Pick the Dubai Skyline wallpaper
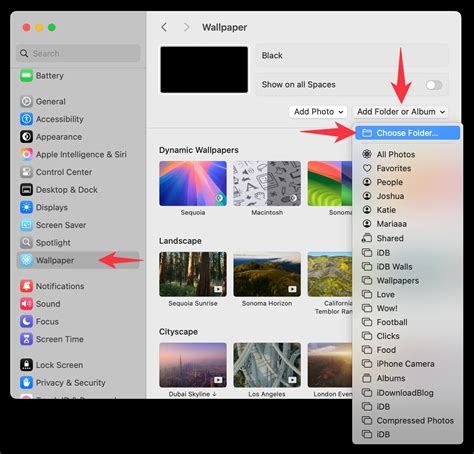The height and width of the screenshot is (454, 474). pos(193,365)
